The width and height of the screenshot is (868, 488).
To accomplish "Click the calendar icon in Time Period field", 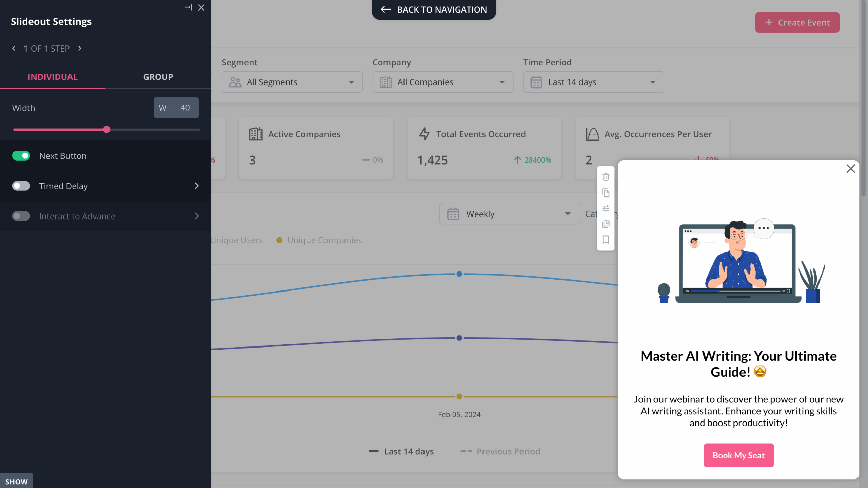I will (536, 82).
